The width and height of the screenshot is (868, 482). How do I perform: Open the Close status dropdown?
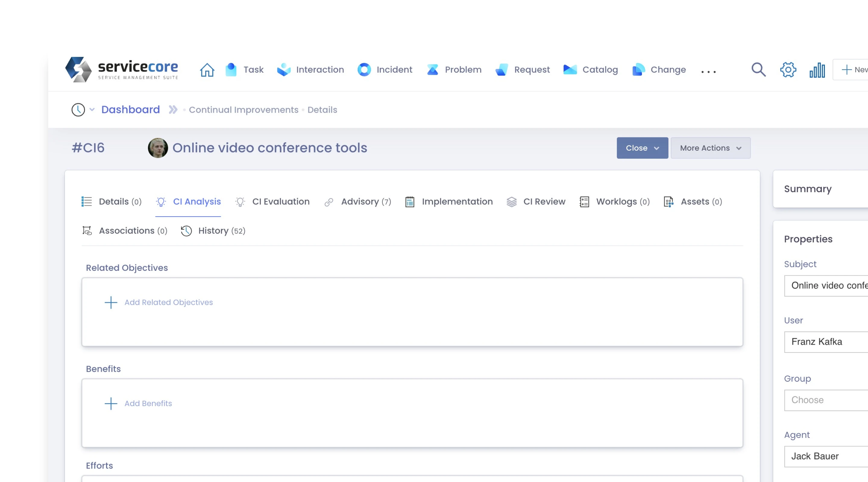(642, 148)
